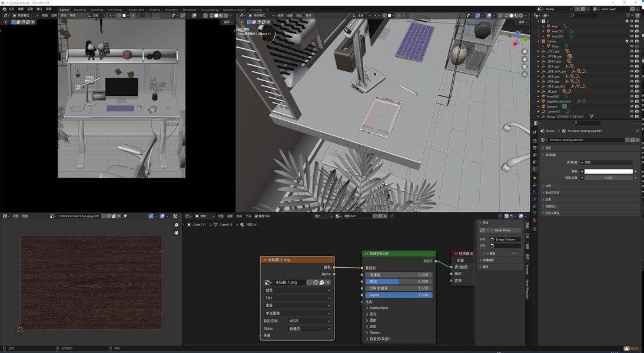The height and width of the screenshot is (353, 644).
Task: Open the Object Data green triangle tab
Action: [535, 213]
